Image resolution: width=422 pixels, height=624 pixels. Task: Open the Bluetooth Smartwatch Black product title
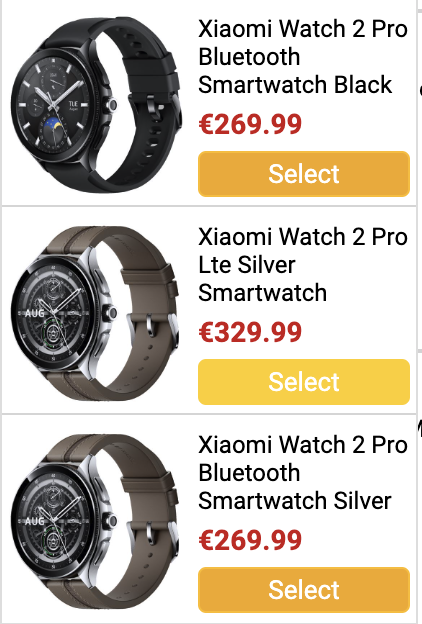click(303, 57)
